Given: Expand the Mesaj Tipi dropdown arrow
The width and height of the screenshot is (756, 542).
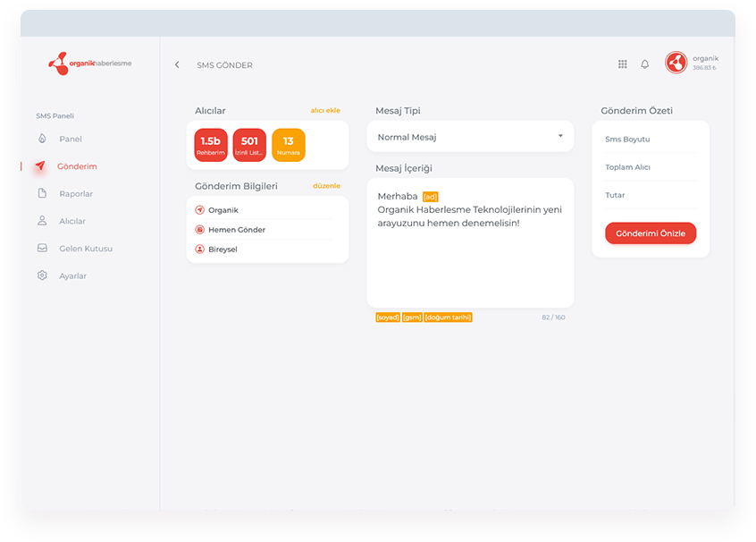Looking at the screenshot, I should (560, 137).
